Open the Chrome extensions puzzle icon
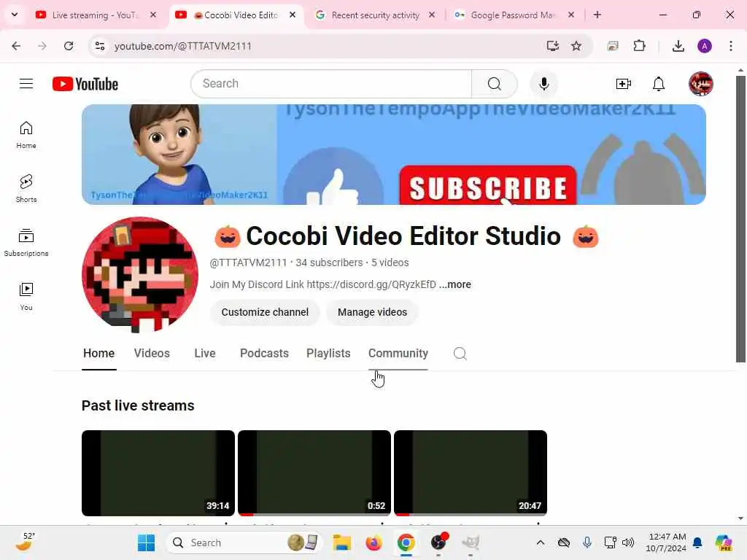This screenshot has width=747, height=560. point(639,46)
